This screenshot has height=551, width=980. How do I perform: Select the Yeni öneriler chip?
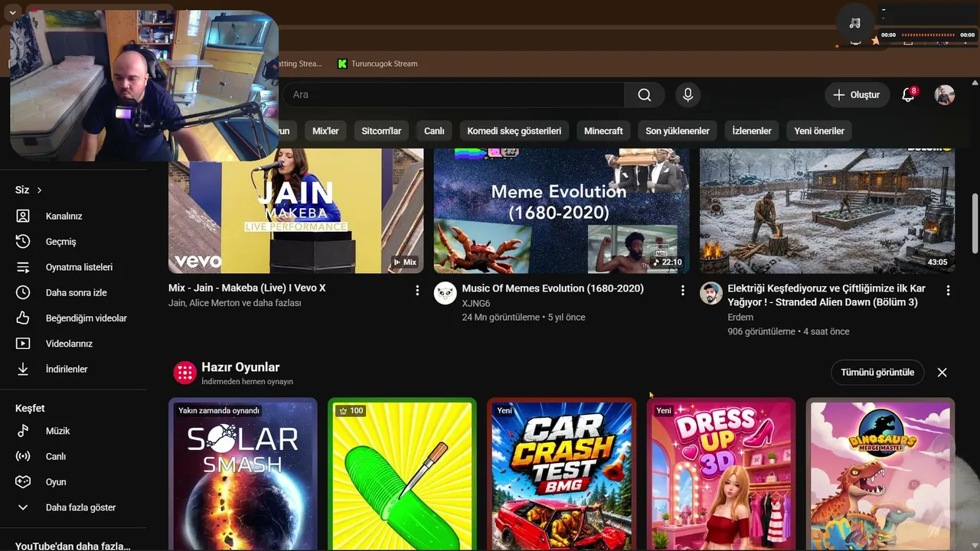[819, 131]
